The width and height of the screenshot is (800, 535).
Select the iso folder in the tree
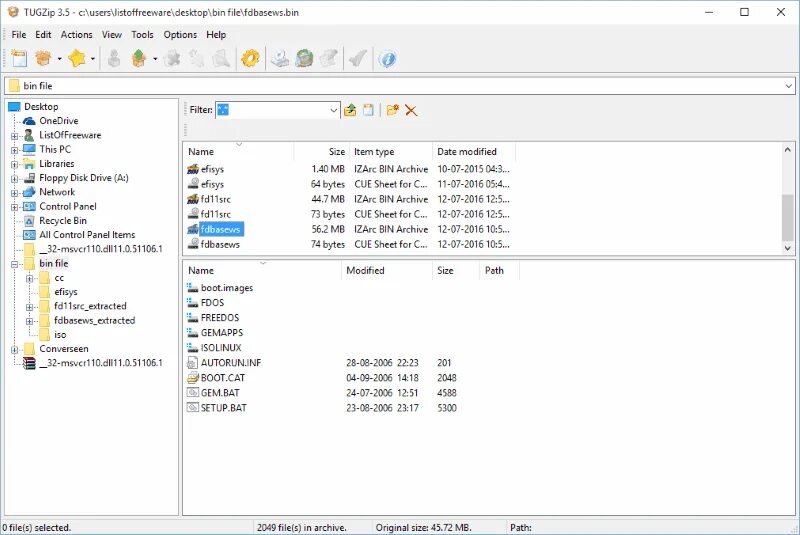pos(60,335)
